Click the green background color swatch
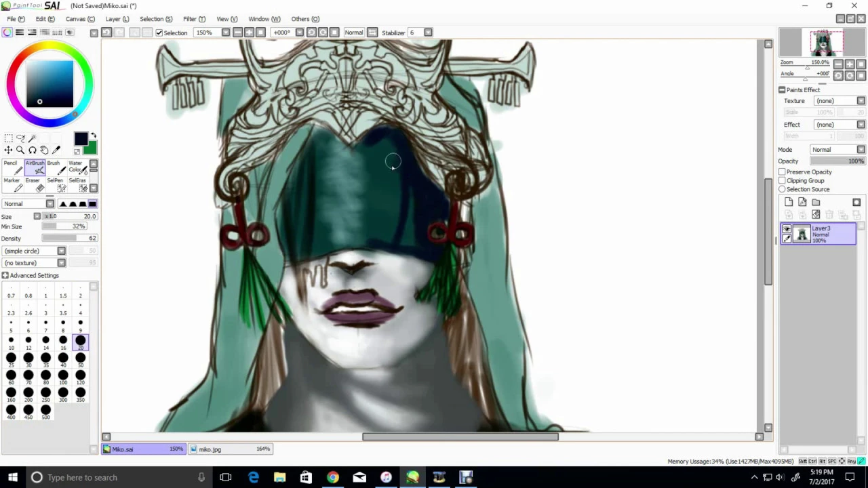 click(91, 148)
